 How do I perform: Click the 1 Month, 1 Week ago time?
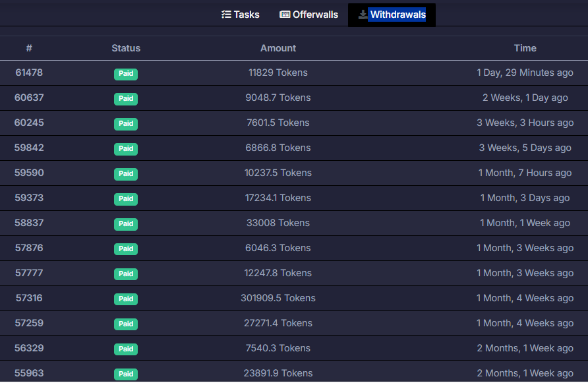click(525, 223)
